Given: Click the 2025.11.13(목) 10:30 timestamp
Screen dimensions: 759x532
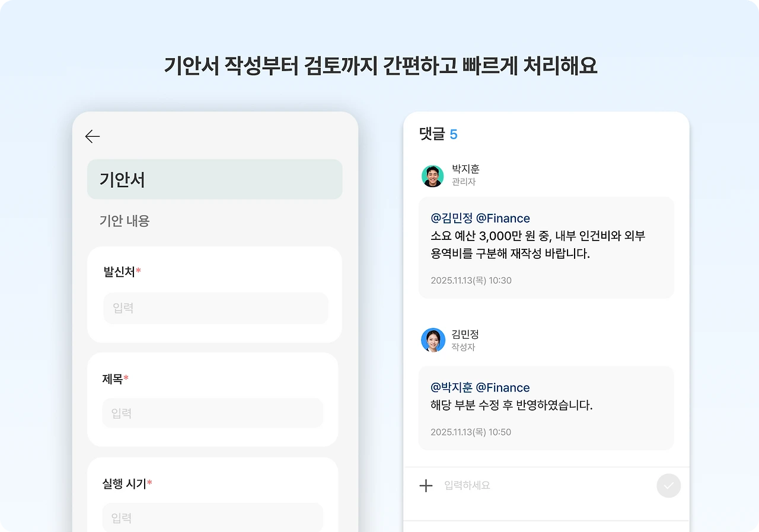Looking at the screenshot, I should click(x=471, y=280).
